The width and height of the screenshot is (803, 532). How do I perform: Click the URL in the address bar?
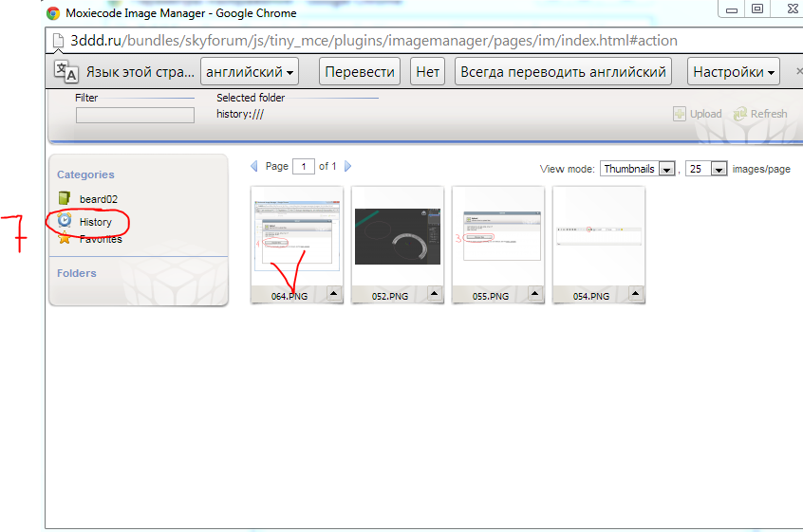pyautogui.click(x=374, y=41)
